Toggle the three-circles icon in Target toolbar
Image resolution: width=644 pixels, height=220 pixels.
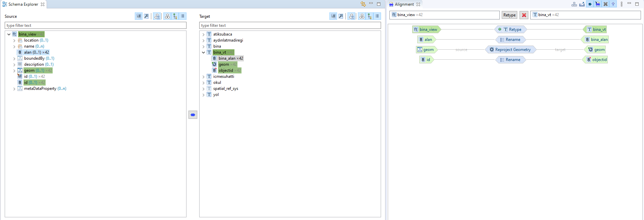pos(362,16)
